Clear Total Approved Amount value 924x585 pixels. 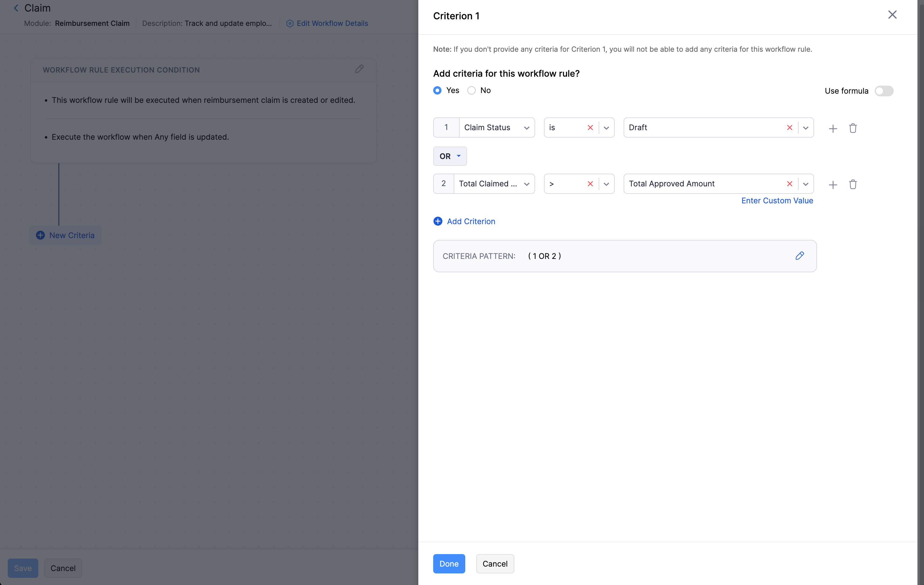(x=789, y=183)
